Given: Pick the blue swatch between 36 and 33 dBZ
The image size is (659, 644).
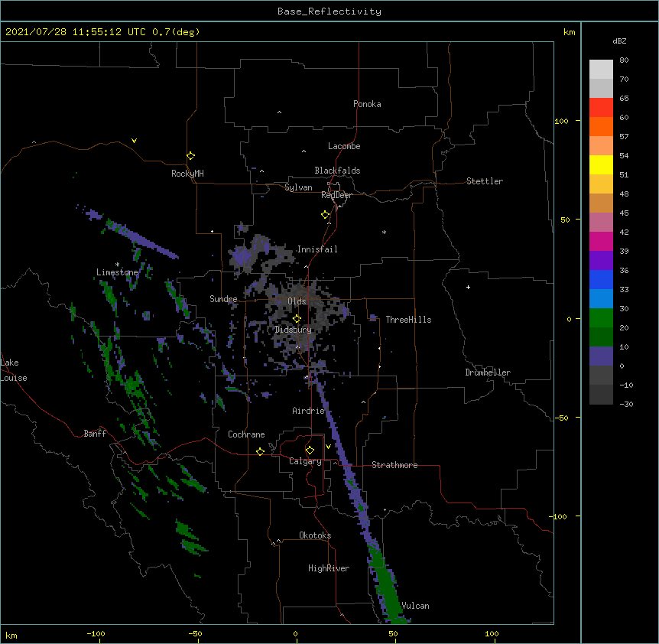Looking at the screenshot, I should tap(601, 279).
